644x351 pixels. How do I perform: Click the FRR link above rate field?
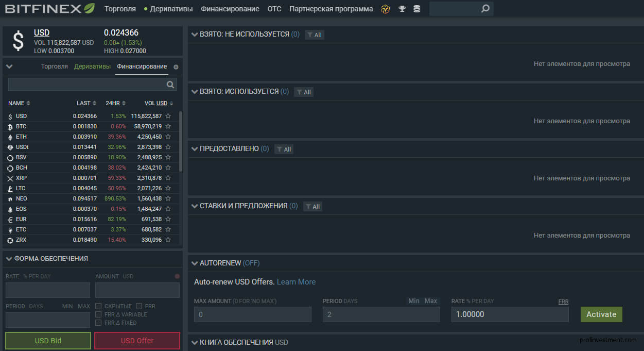click(x=564, y=302)
